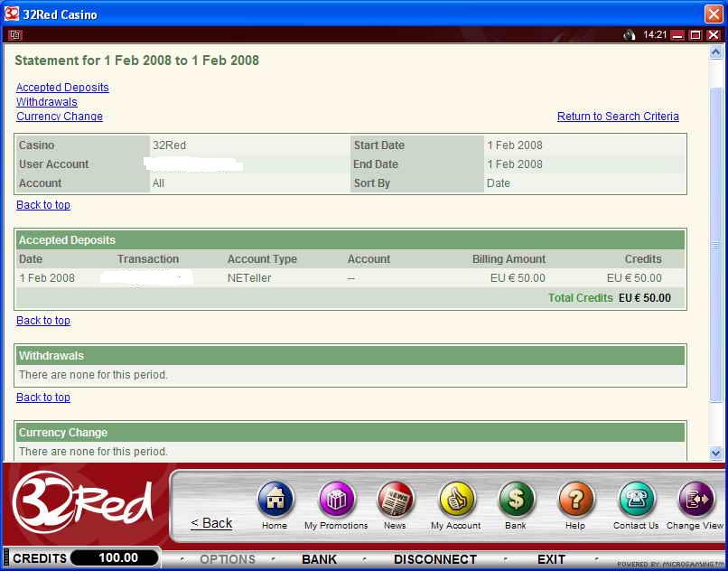
Task: Click the 32Red Casino title bar icon
Action: pyautogui.click(x=11, y=14)
